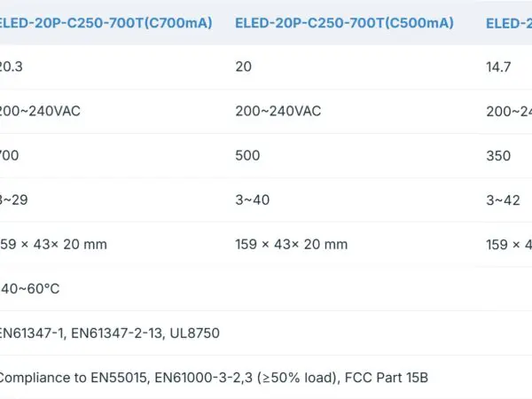Click the 500 current value cell
Screen dimensions: 532x399
pos(248,155)
